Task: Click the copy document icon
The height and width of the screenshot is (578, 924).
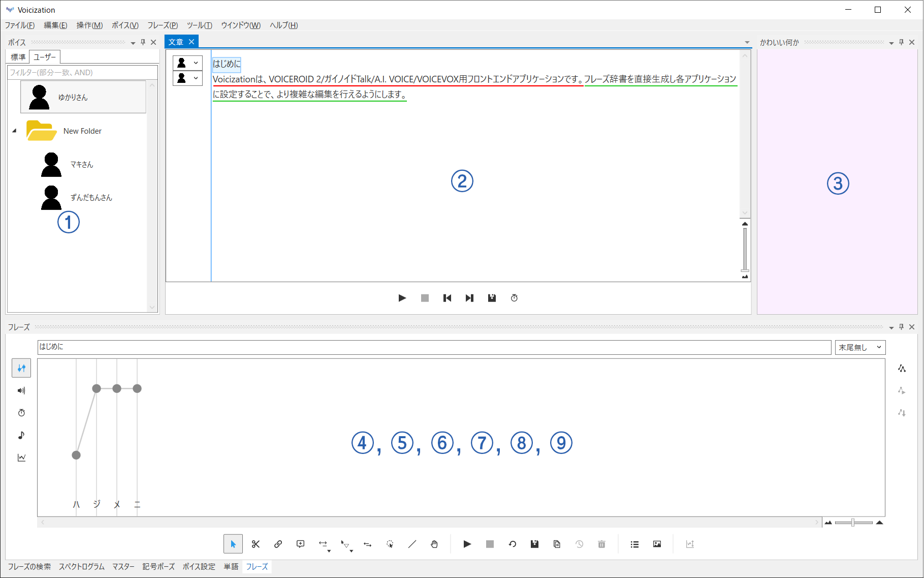Action: (x=557, y=544)
